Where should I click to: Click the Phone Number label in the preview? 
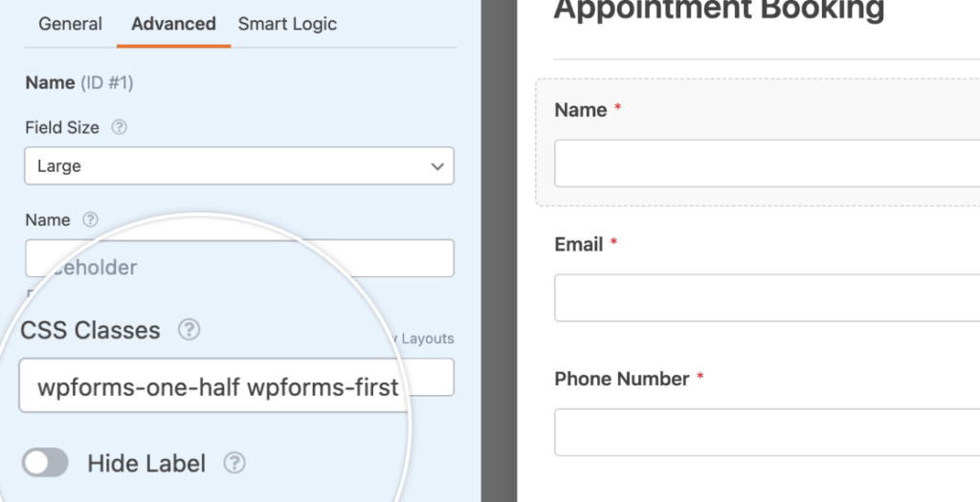(622, 379)
